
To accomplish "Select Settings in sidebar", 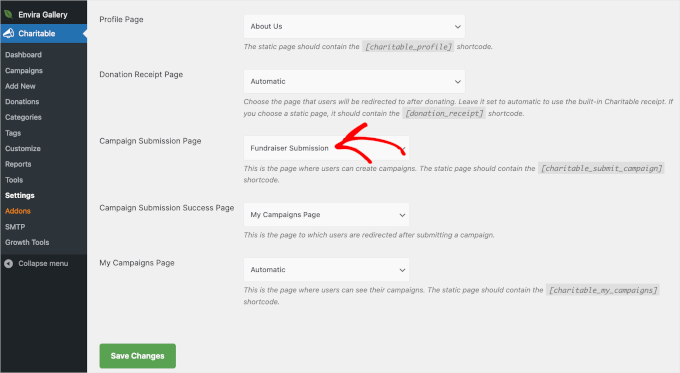I will pyautogui.click(x=20, y=195).
